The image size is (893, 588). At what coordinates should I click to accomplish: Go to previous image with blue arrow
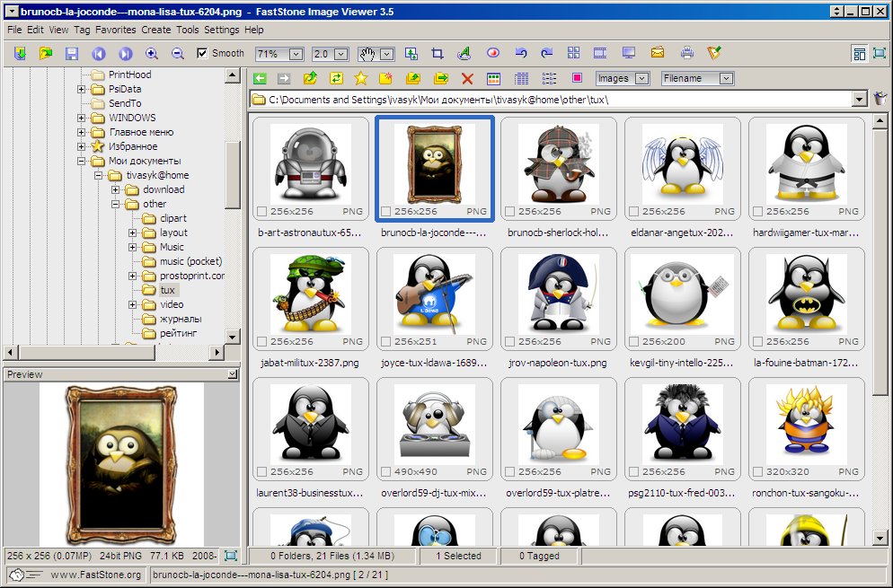coord(99,54)
